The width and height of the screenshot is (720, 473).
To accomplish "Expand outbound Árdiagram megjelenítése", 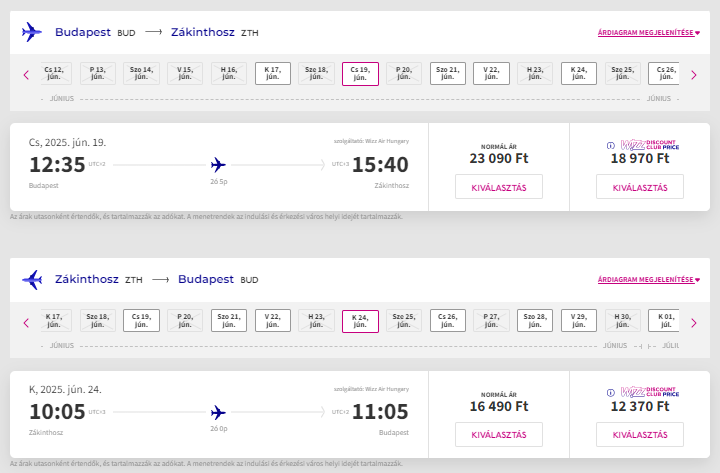I will pos(649,33).
